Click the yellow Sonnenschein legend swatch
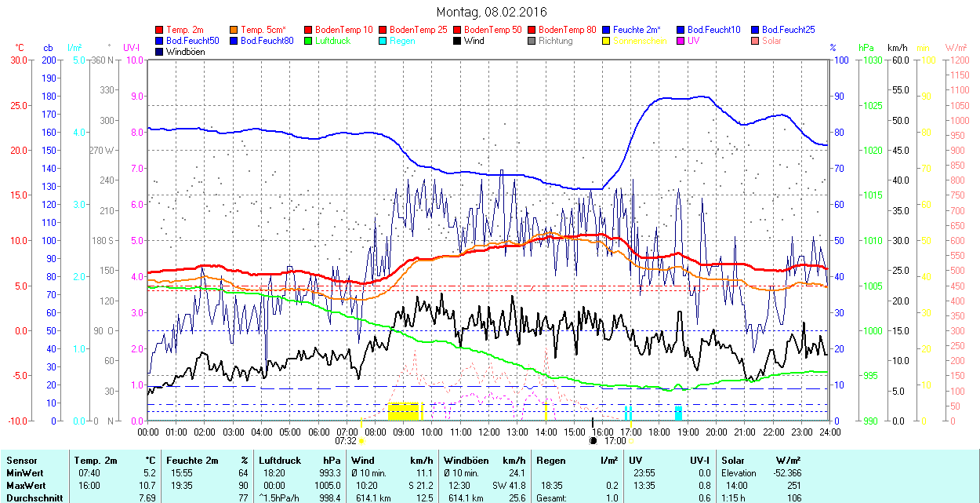 point(607,41)
